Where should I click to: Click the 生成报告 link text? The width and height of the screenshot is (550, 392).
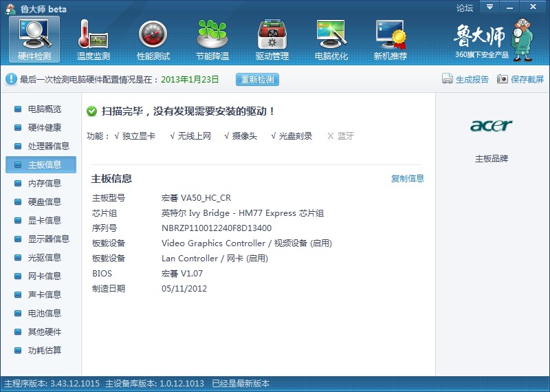pos(472,79)
